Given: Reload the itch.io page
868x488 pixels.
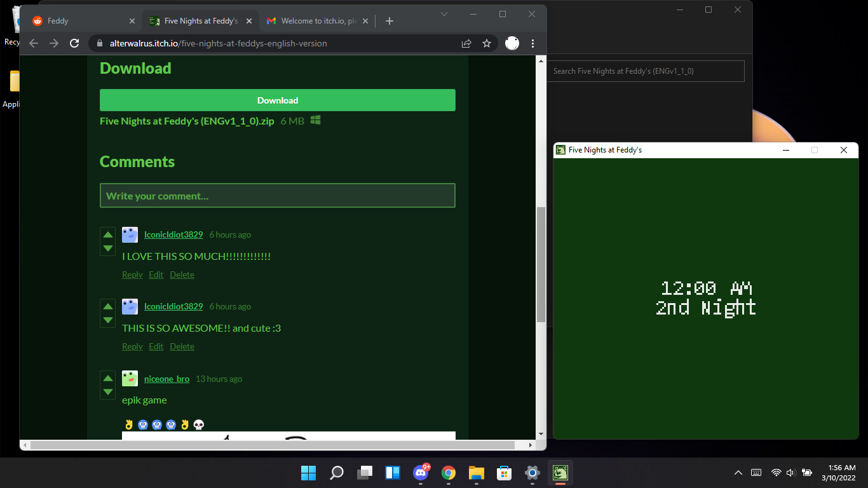Looking at the screenshot, I should (x=74, y=43).
